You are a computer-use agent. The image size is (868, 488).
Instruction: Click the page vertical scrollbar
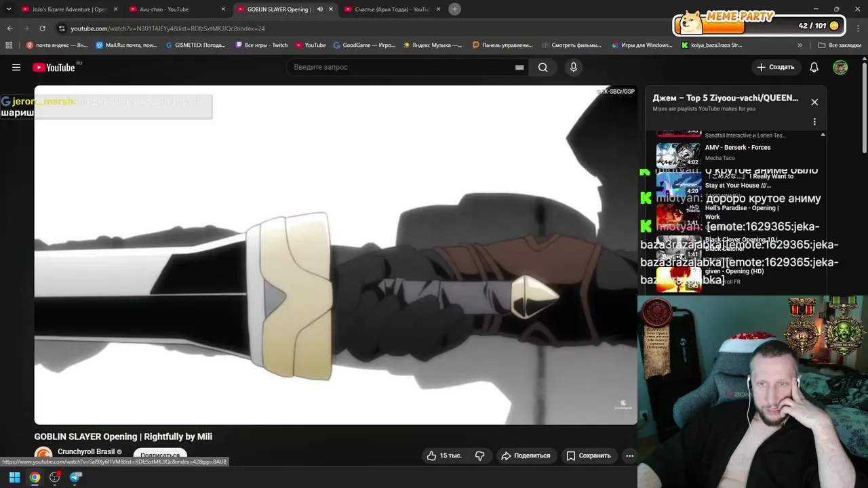pyautogui.click(x=864, y=108)
